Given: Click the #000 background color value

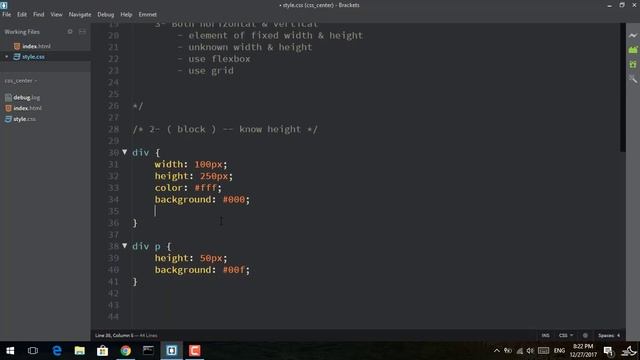Looking at the screenshot, I should point(233,199).
